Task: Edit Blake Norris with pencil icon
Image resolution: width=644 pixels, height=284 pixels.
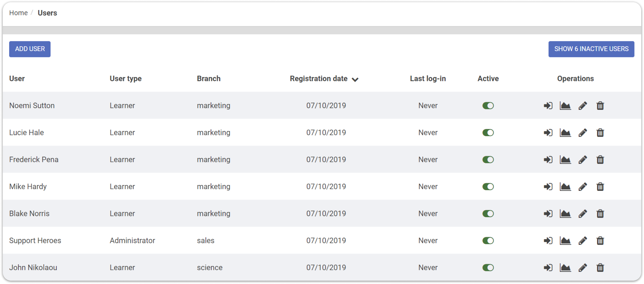Action: (x=583, y=214)
